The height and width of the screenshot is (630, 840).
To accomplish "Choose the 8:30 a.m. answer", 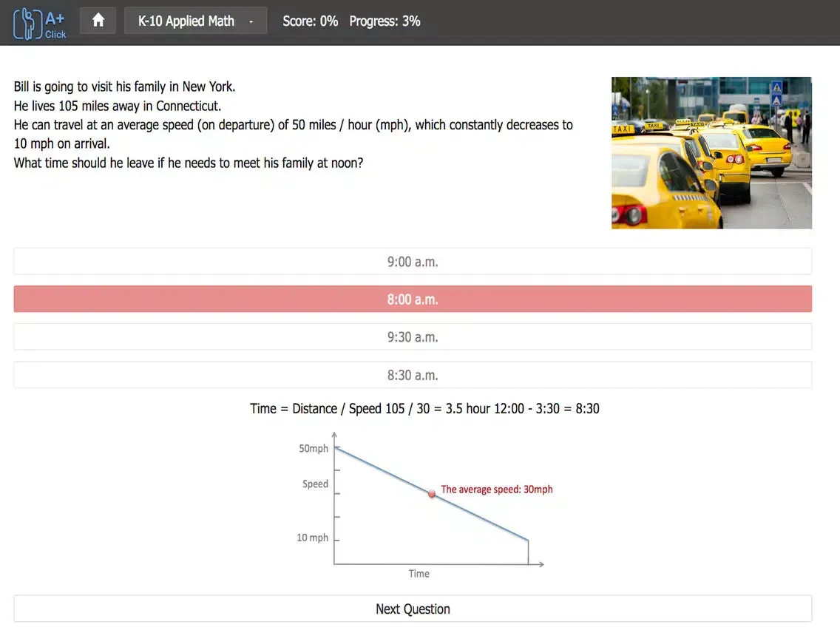I will [413, 375].
